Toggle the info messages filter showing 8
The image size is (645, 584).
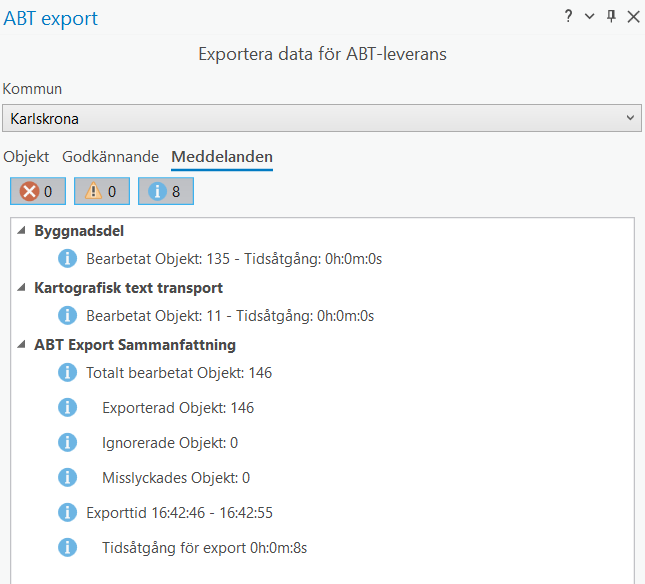tap(165, 192)
